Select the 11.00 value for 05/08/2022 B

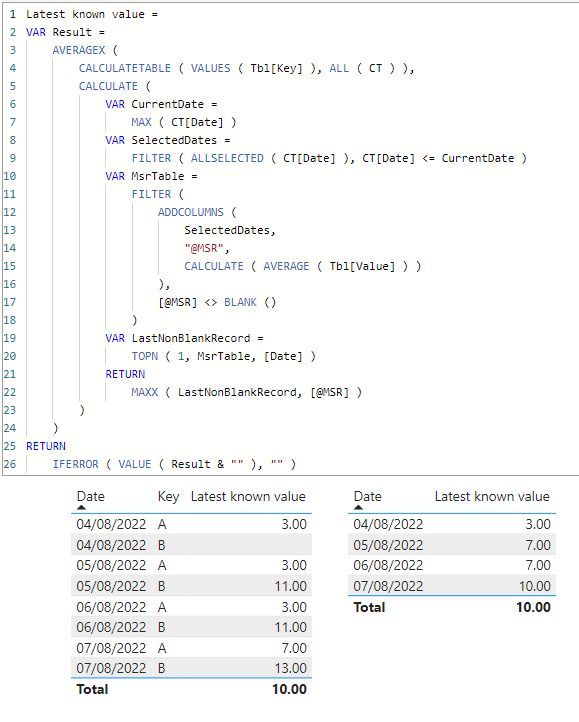point(291,586)
